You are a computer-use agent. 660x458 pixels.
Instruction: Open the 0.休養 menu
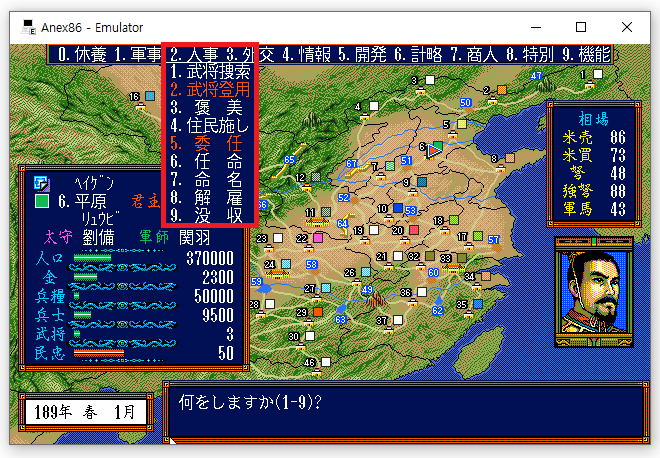pyautogui.click(x=82, y=54)
